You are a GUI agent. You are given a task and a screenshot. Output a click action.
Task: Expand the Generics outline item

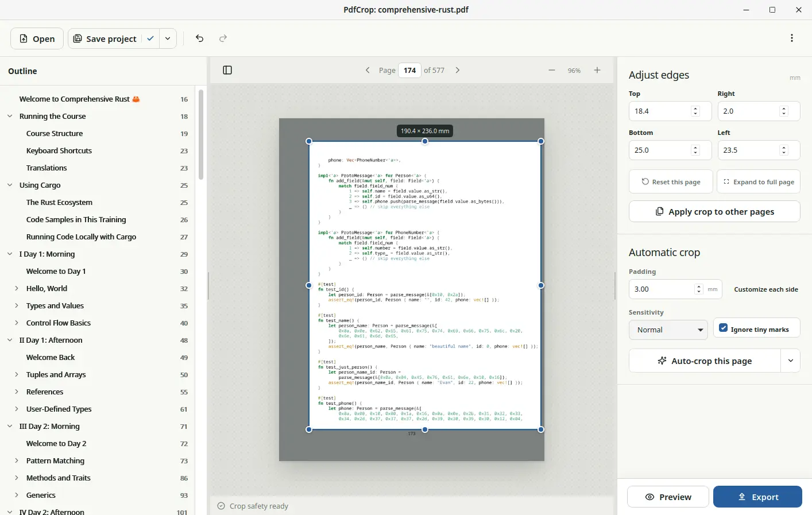(17, 495)
